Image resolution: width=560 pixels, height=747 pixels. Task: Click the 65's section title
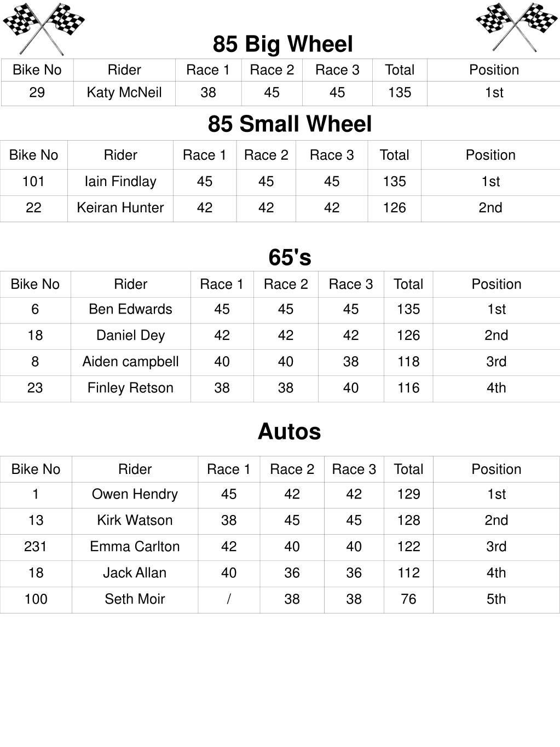[290, 257]
